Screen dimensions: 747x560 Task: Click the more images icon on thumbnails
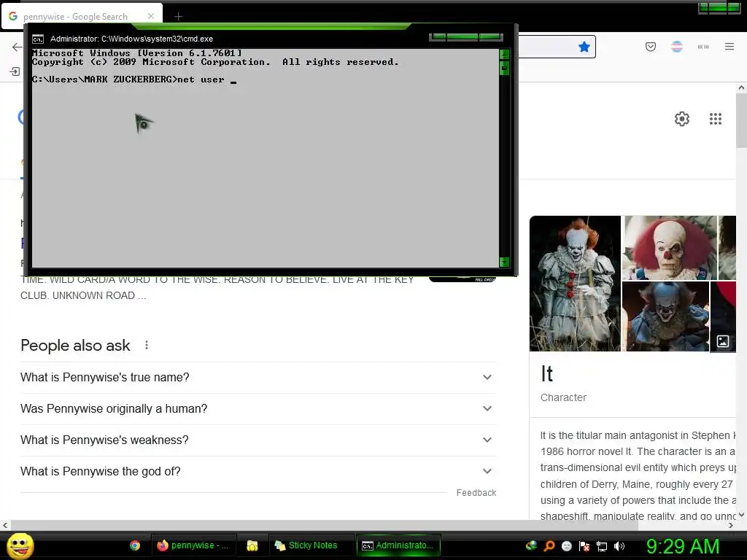tap(723, 341)
